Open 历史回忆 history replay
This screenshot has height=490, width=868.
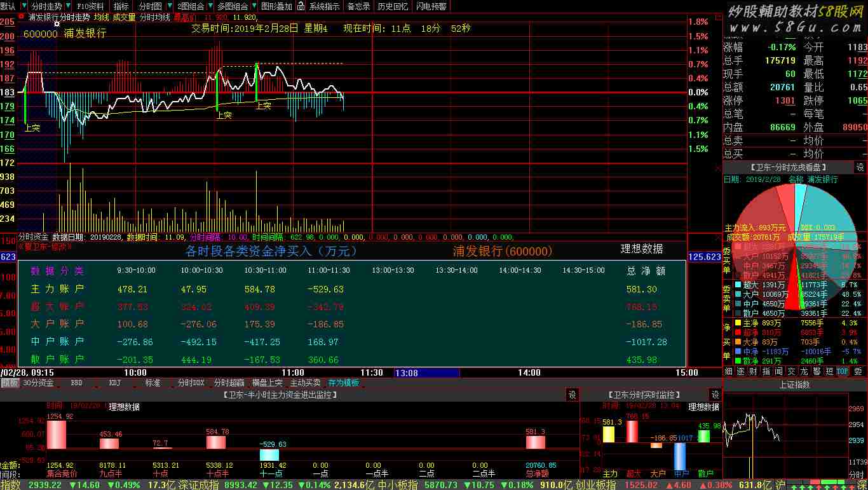393,6
